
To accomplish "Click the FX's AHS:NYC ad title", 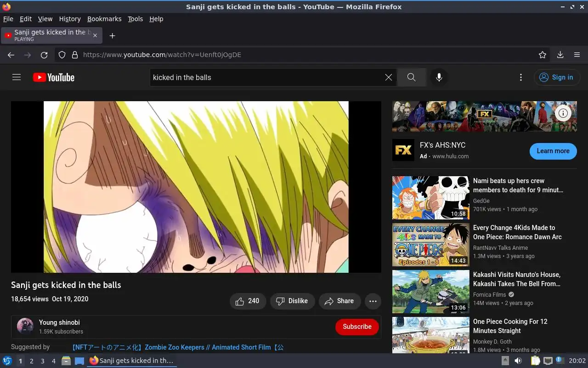I will 442,145.
